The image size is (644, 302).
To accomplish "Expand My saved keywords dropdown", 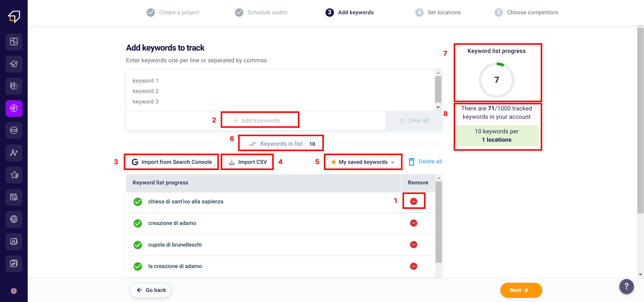I will [x=363, y=162].
